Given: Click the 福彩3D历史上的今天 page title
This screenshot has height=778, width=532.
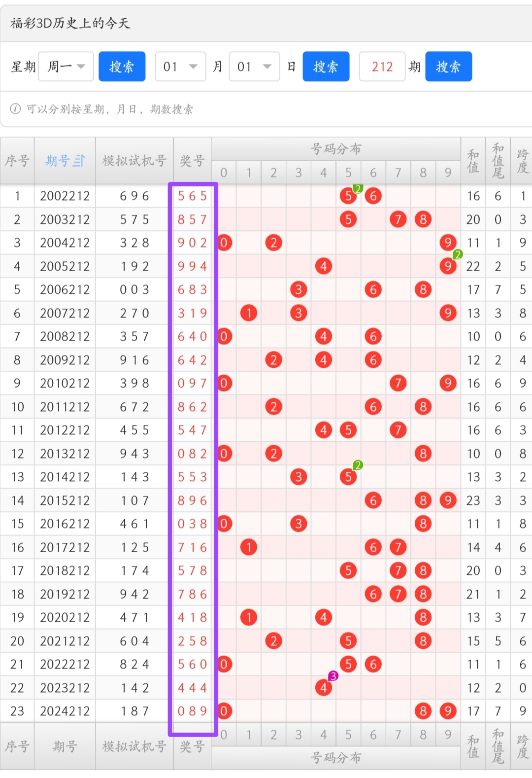Looking at the screenshot, I should tap(70, 23).
